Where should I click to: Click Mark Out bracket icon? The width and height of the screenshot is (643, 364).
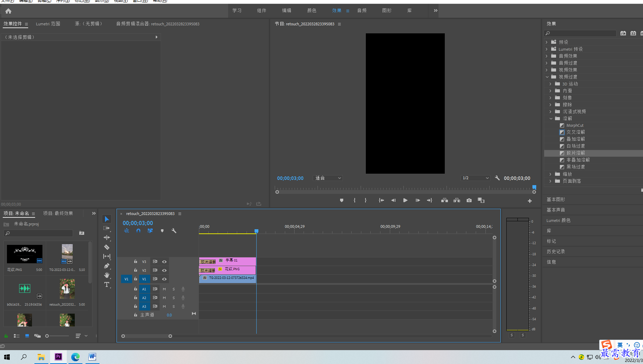coord(365,200)
